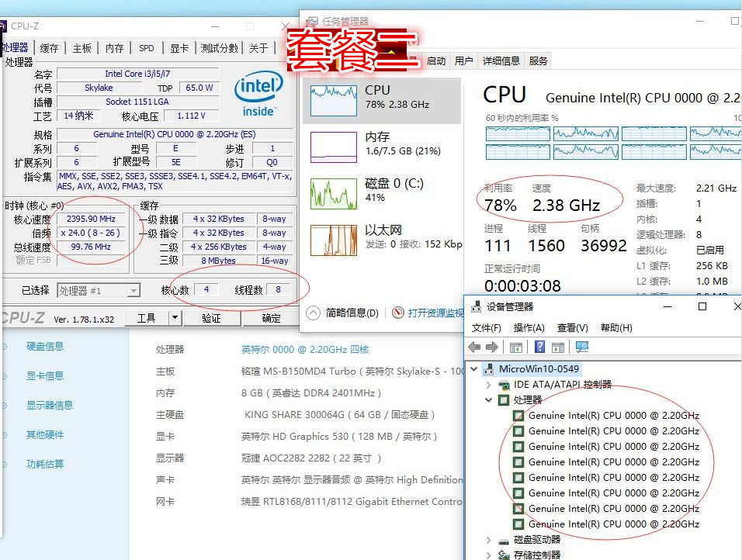742x560 pixels.
Task: Click the 验证 button in CPU-Z
Action: coord(212,318)
